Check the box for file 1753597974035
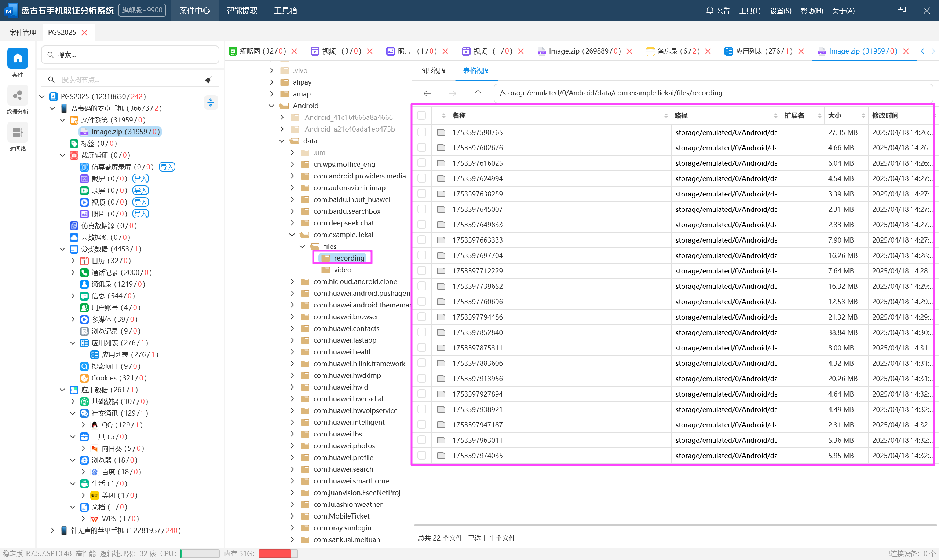Screen dimensions: 939x560 (x=421, y=456)
